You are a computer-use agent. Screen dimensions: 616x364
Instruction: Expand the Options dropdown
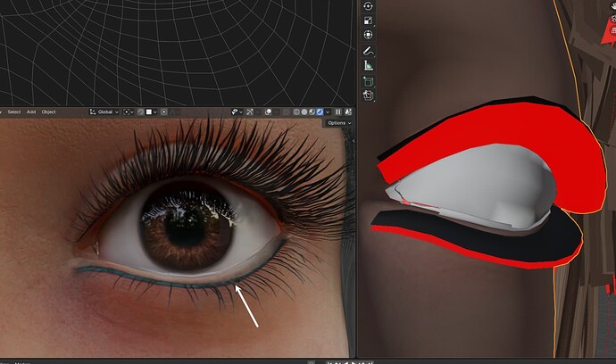(338, 123)
